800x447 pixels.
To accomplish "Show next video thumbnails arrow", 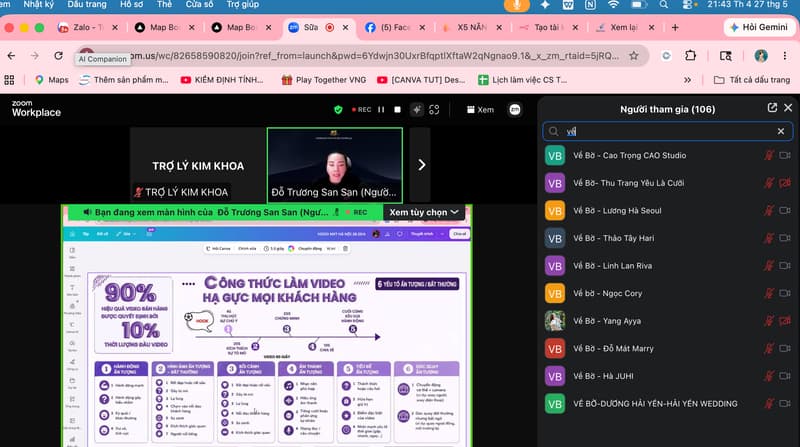I will (x=421, y=165).
